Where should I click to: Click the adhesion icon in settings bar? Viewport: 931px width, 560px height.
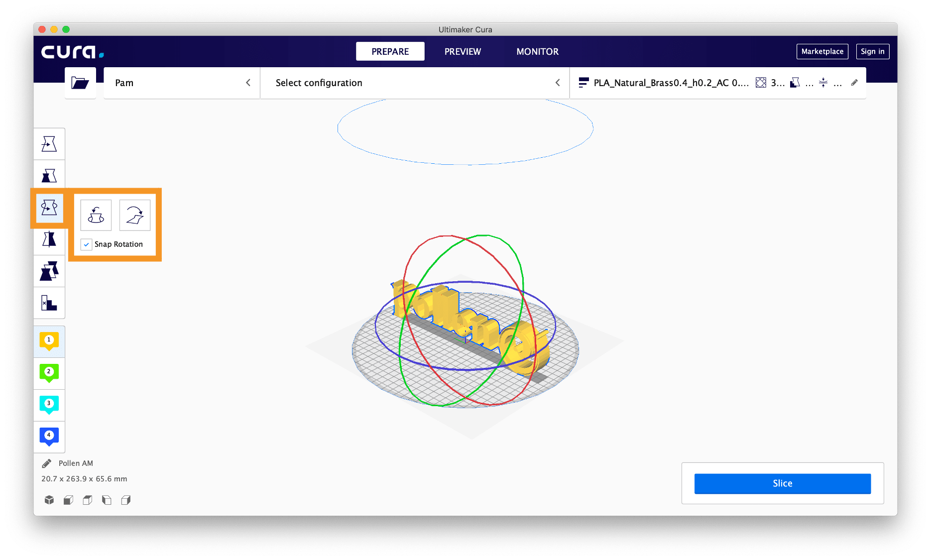(823, 83)
